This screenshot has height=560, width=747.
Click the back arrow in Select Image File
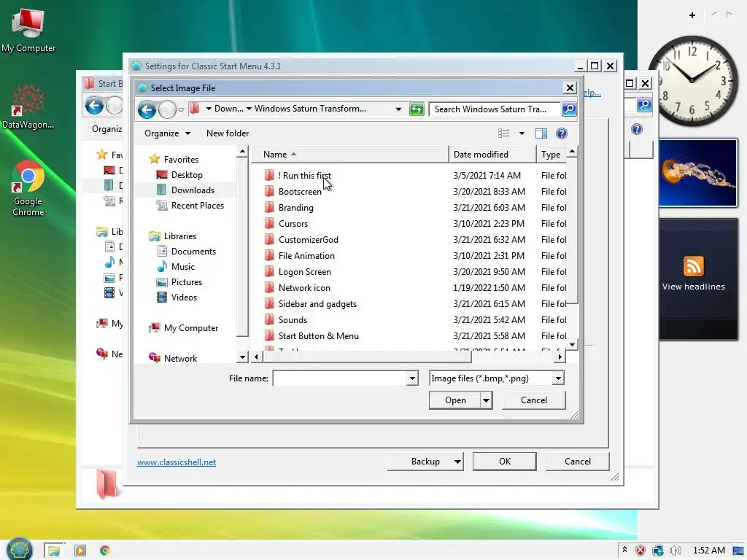(147, 110)
